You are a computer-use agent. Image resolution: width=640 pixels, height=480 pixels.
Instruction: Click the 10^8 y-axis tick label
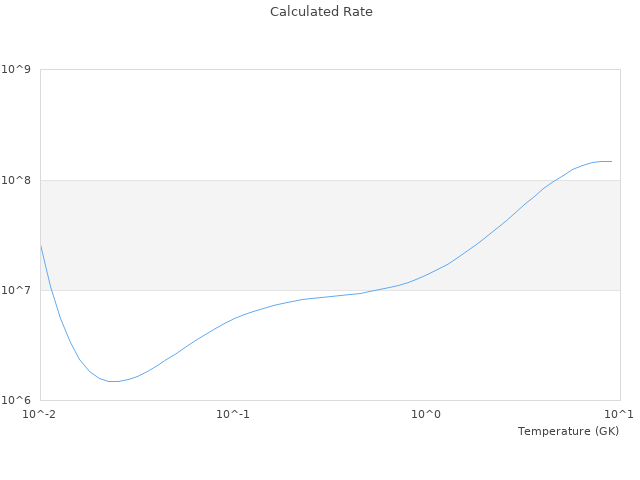[x=19, y=180]
